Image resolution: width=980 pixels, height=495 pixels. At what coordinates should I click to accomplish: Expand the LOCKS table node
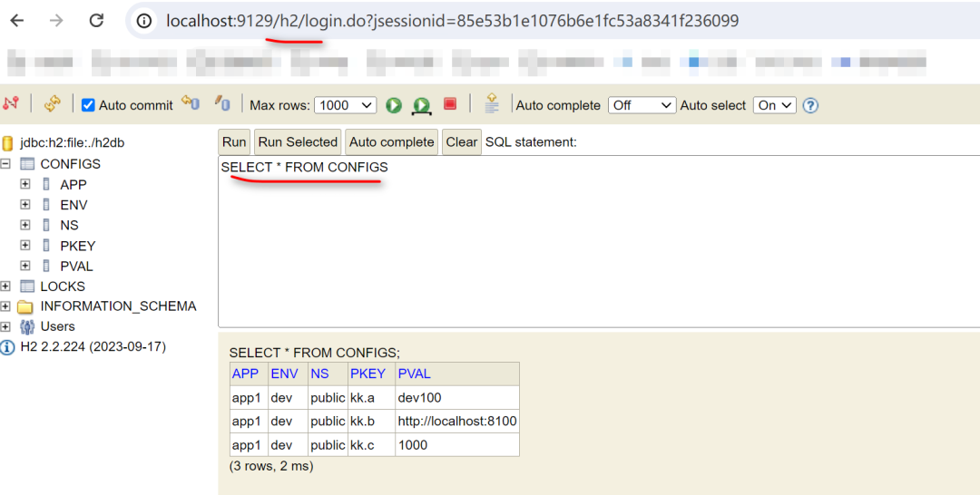coord(5,286)
